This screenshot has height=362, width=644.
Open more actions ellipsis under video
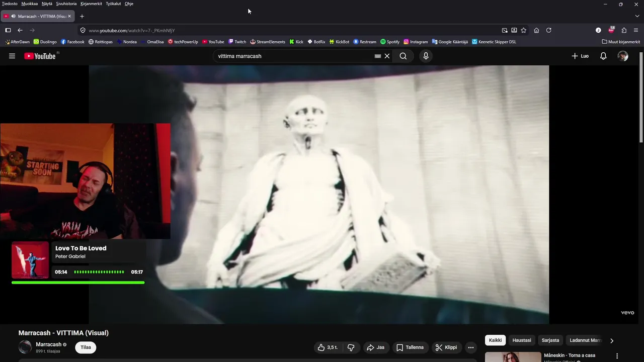(470, 347)
